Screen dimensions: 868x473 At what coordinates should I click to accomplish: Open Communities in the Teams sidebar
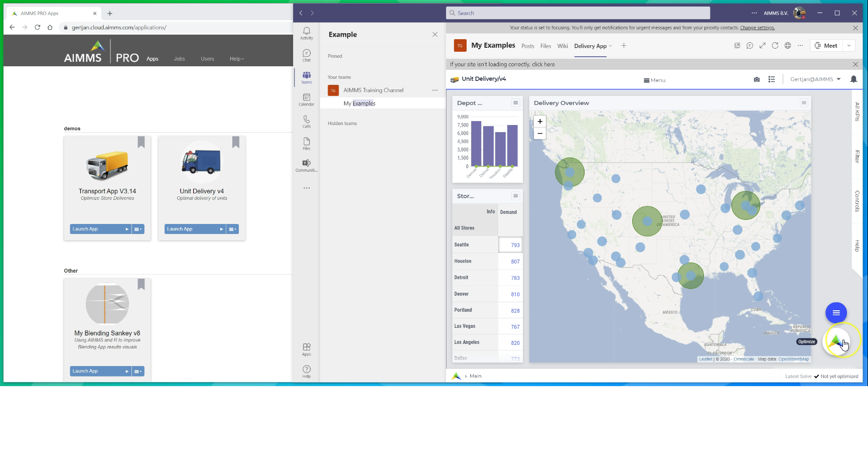tap(307, 166)
